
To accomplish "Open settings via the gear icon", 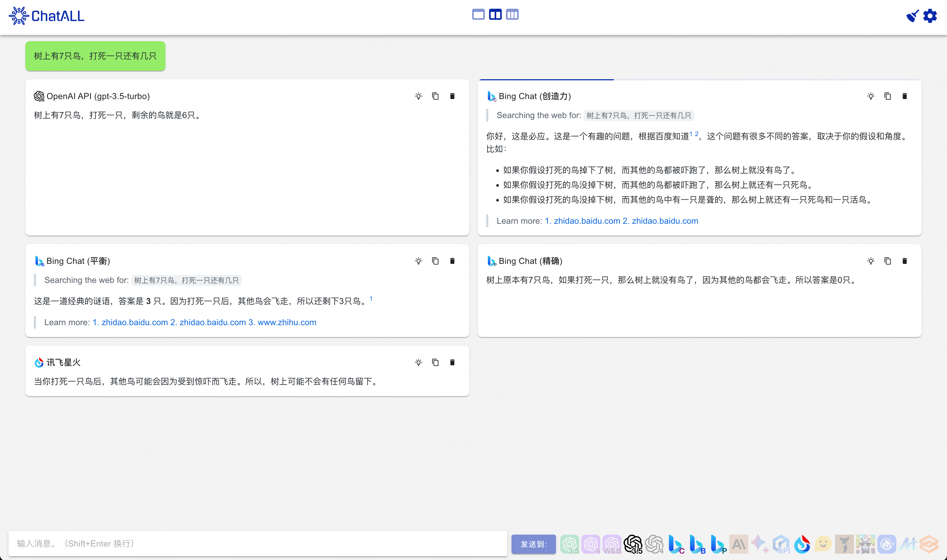I will coord(930,16).
